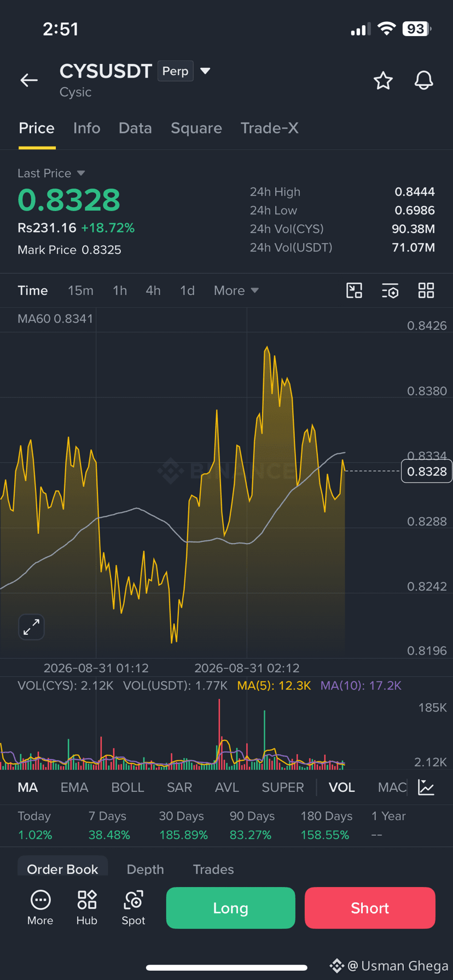Switch to Spot trading icon
The height and width of the screenshot is (980, 453).
[x=133, y=908]
